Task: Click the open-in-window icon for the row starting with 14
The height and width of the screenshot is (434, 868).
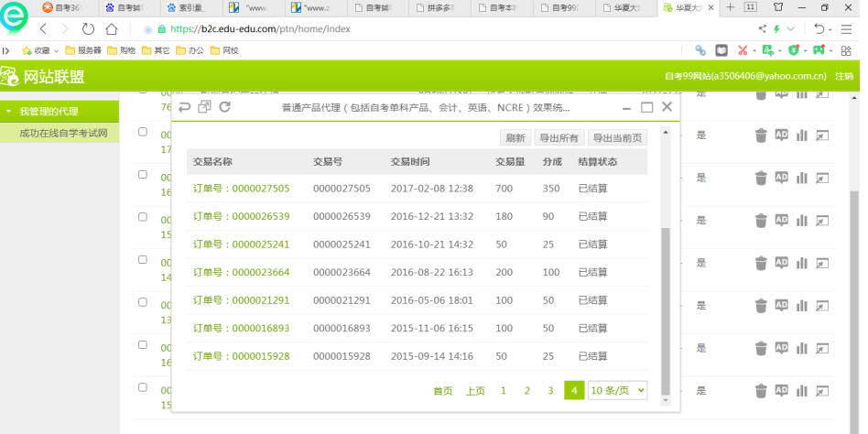Action: click(822, 264)
